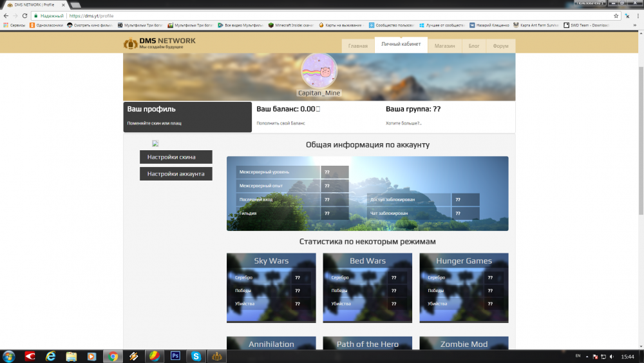Open Photoshop from the taskbar
This screenshot has height=363, width=644.
(175, 355)
